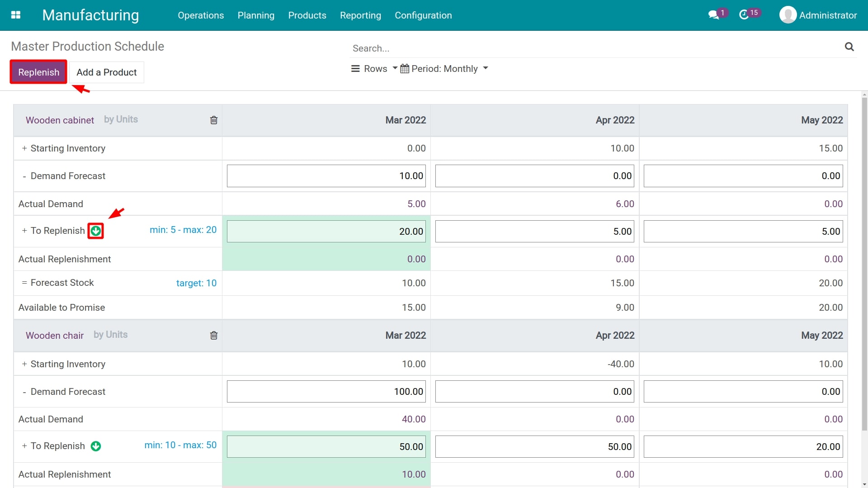
Task: Click the search magnifier icon
Action: click(849, 47)
